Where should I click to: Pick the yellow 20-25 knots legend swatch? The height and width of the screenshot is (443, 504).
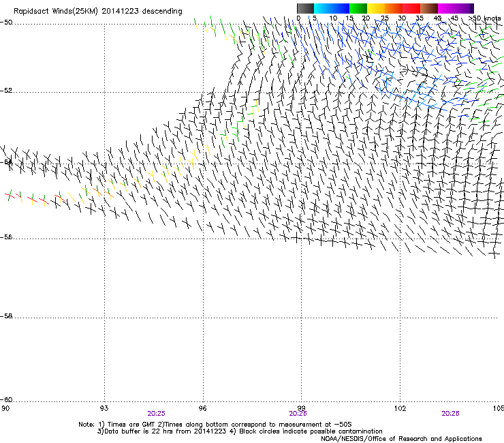click(x=376, y=8)
